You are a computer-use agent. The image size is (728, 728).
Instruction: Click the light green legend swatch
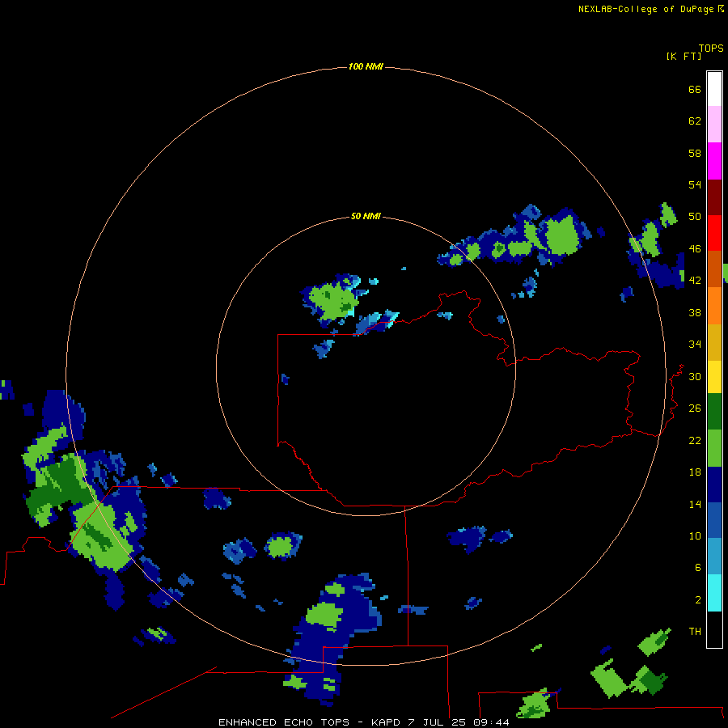click(x=714, y=448)
